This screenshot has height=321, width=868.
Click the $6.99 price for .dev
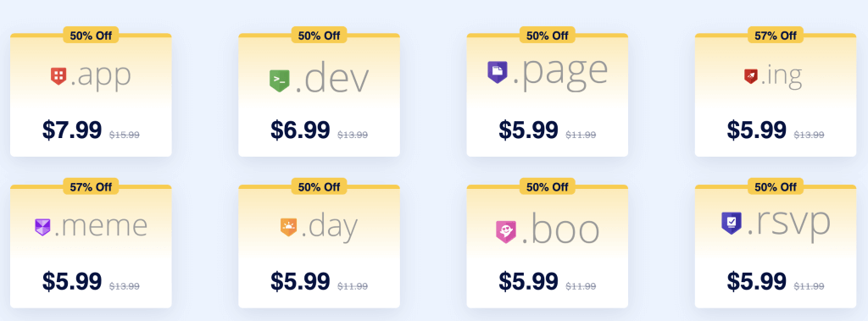tap(301, 130)
